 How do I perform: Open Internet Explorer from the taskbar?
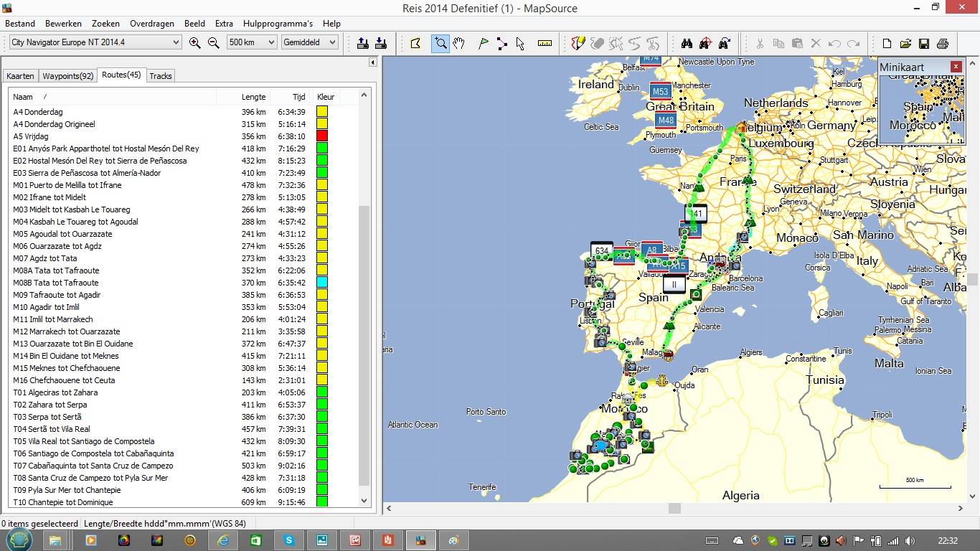223,540
